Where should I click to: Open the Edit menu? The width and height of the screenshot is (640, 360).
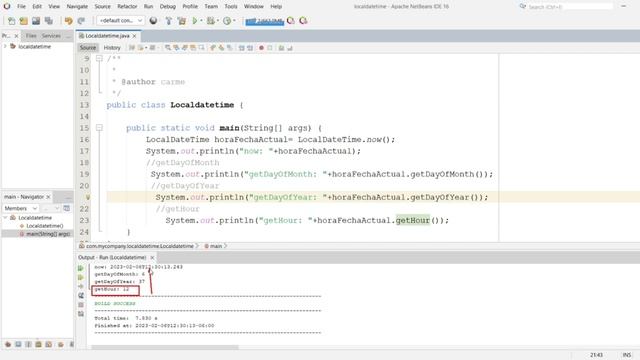point(37,7)
